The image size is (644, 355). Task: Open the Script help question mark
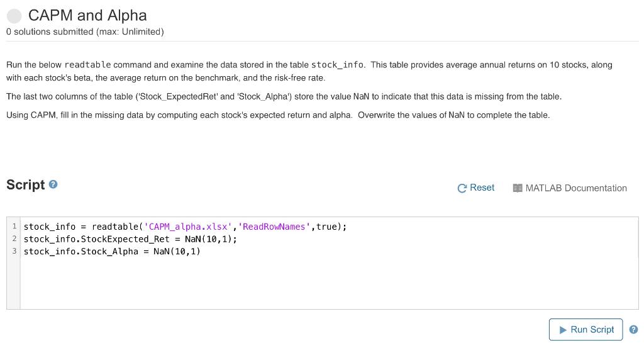pos(53,184)
